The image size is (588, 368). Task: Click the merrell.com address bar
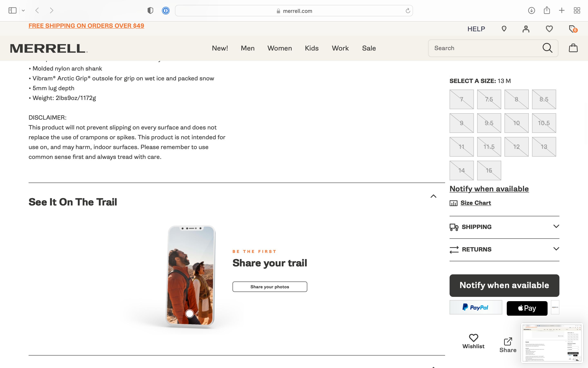pyautogui.click(x=294, y=11)
